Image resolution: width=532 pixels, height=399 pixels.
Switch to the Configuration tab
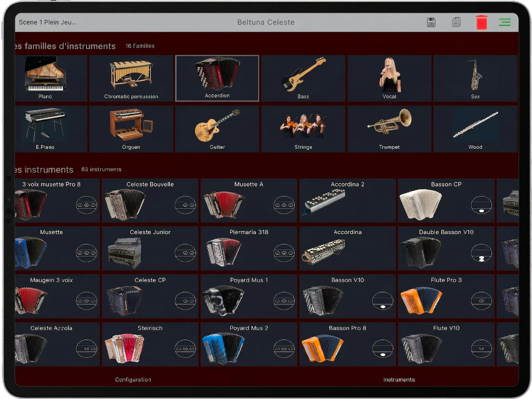pyautogui.click(x=133, y=379)
